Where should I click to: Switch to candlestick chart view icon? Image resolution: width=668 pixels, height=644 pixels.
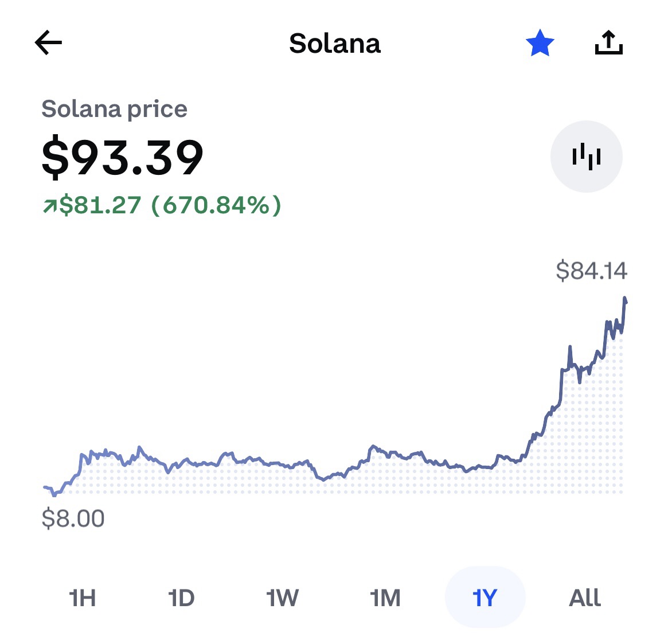tap(586, 155)
